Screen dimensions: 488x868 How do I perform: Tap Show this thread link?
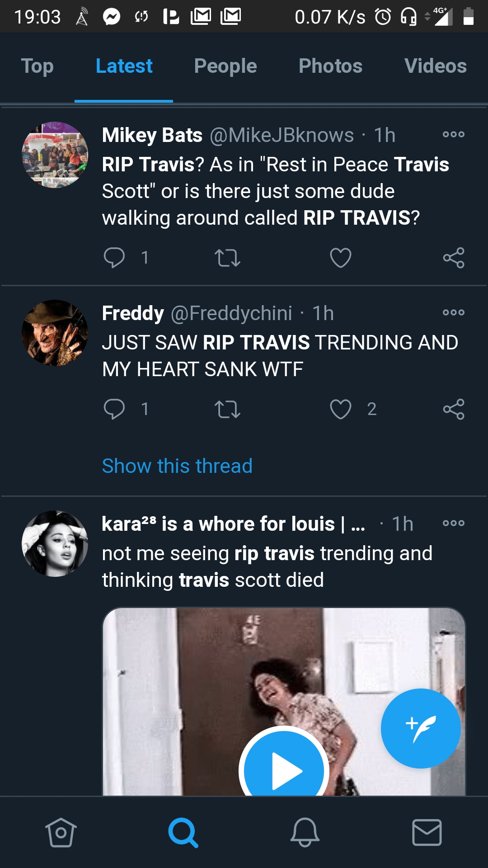(177, 466)
